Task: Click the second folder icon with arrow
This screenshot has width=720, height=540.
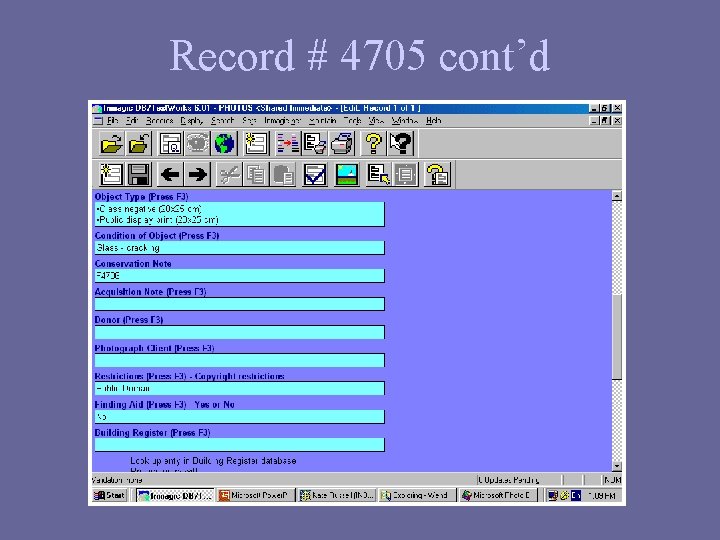Action: 139,144
